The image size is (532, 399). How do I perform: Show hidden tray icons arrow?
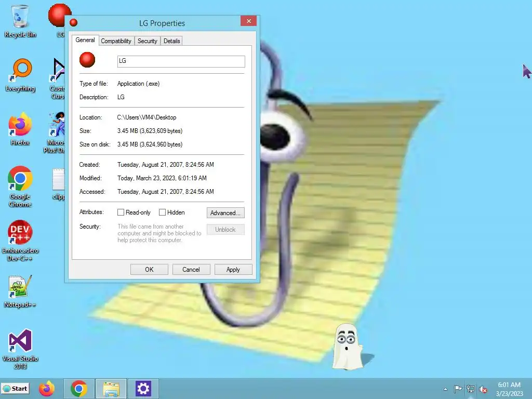pyautogui.click(x=445, y=389)
